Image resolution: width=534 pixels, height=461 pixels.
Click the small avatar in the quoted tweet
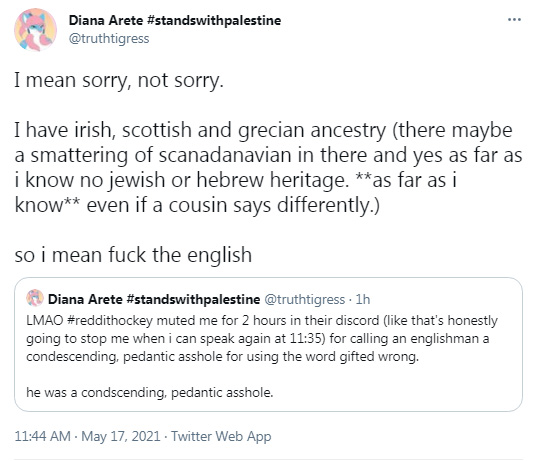(x=35, y=298)
